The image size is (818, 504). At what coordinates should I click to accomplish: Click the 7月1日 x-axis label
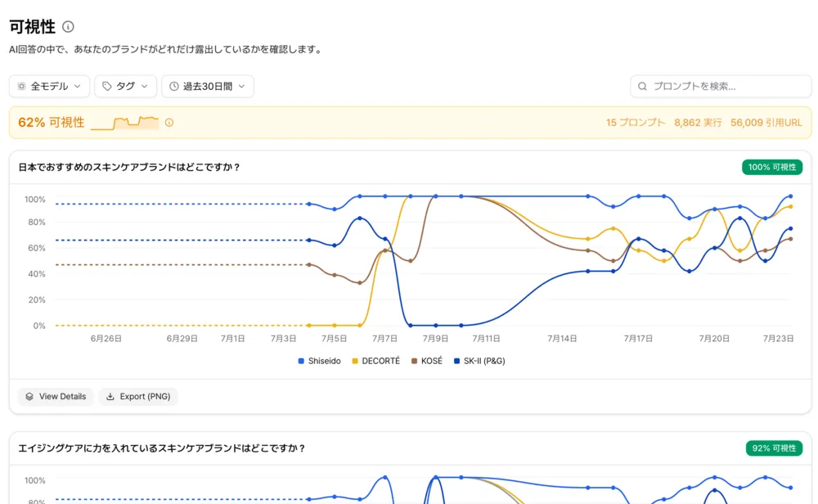[x=232, y=339]
